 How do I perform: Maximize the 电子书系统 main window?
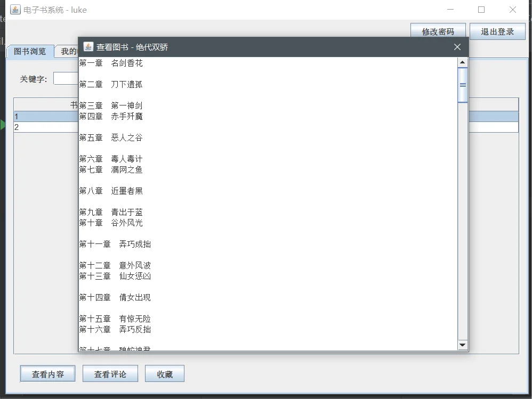(x=481, y=10)
